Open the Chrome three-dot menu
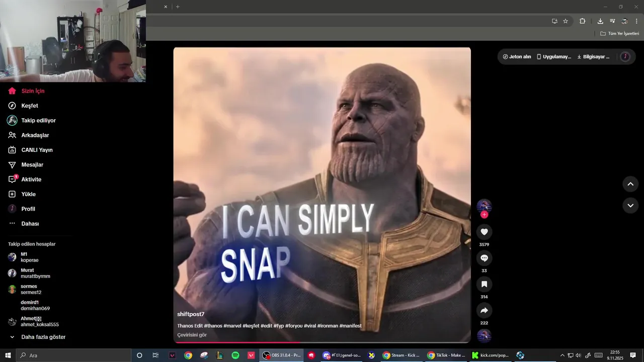The image size is (644, 362). coord(636,21)
